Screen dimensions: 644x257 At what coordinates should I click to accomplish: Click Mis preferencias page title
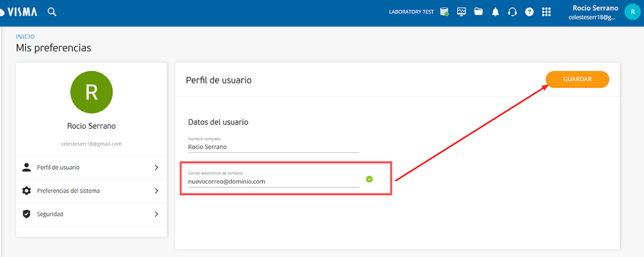click(54, 48)
